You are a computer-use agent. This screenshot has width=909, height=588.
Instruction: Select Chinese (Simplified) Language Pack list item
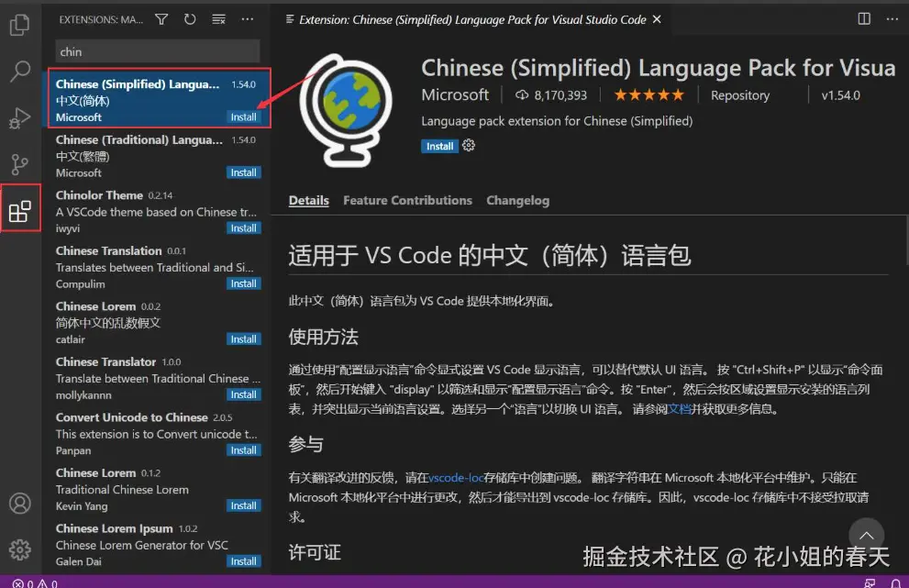coord(159,98)
